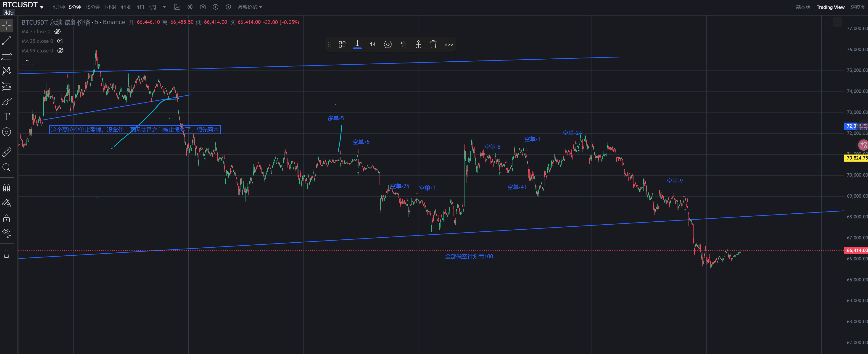The width and height of the screenshot is (868, 354).
Task: Expand the 最新价格 price type dropdown
Action: 250,7
